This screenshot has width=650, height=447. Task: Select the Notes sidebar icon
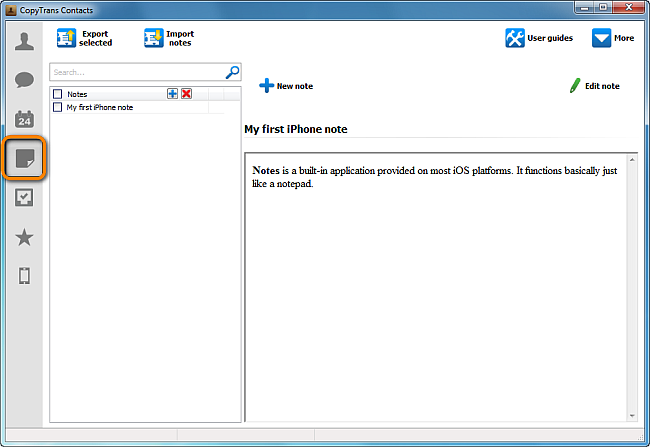(25, 158)
